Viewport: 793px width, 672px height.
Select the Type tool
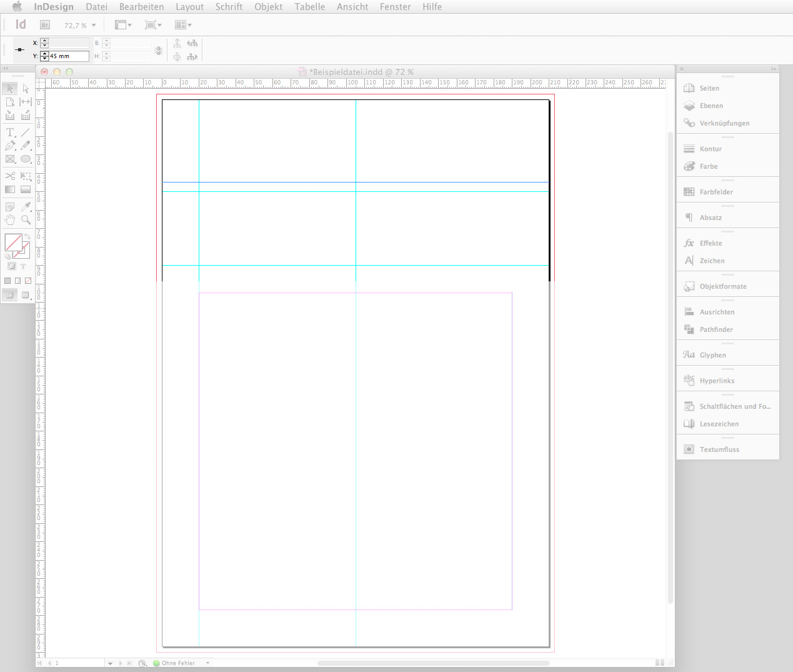[x=9, y=132]
